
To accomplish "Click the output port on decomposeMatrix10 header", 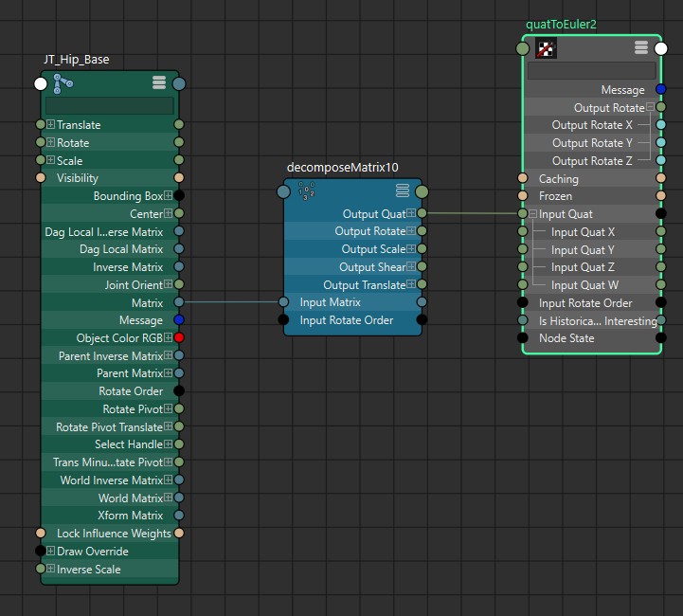I will click(x=422, y=191).
